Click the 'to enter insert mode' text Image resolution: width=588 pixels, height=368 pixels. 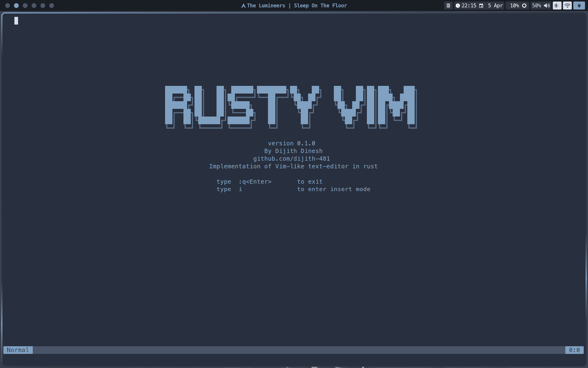pos(334,189)
